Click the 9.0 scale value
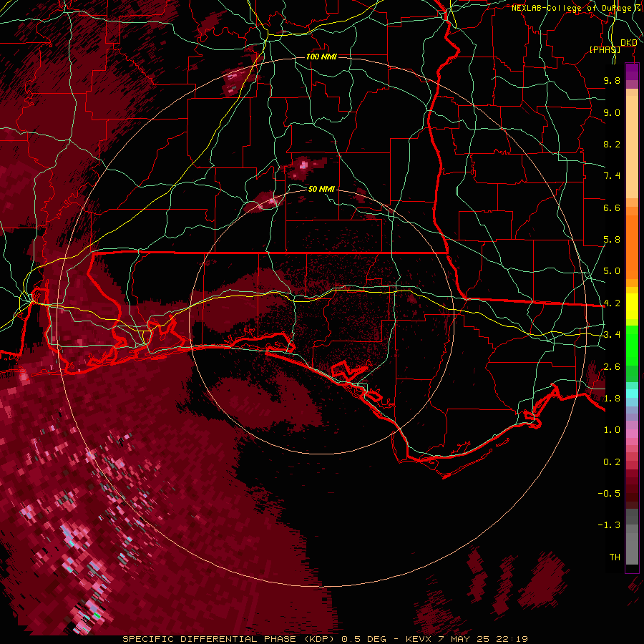The width and height of the screenshot is (644, 644). pyautogui.click(x=612, y=112)
